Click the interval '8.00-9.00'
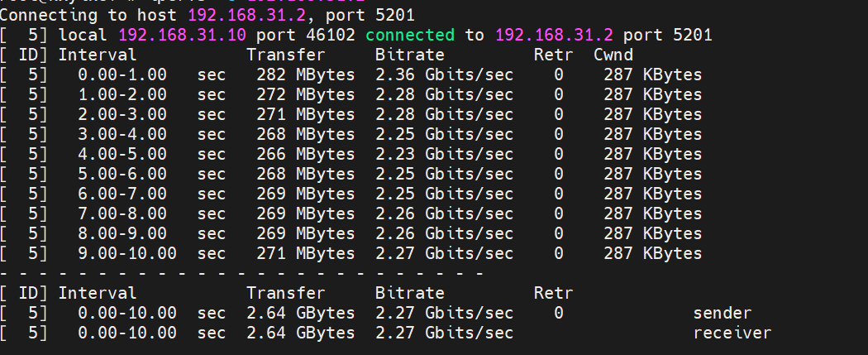 tap(122, 233)
